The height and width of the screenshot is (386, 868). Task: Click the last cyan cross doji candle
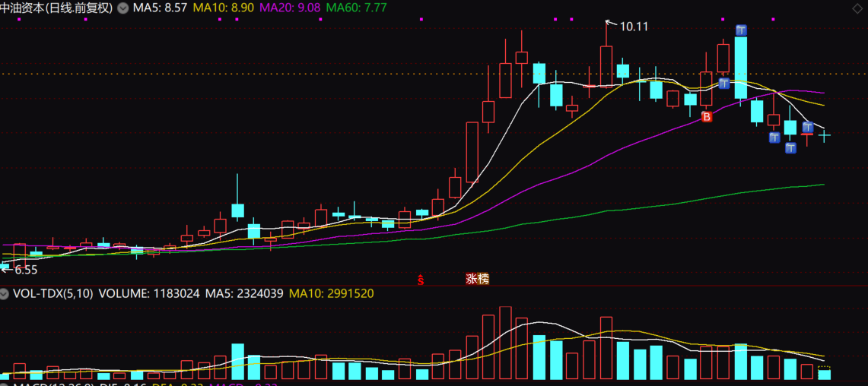click(x=825, y=134)
